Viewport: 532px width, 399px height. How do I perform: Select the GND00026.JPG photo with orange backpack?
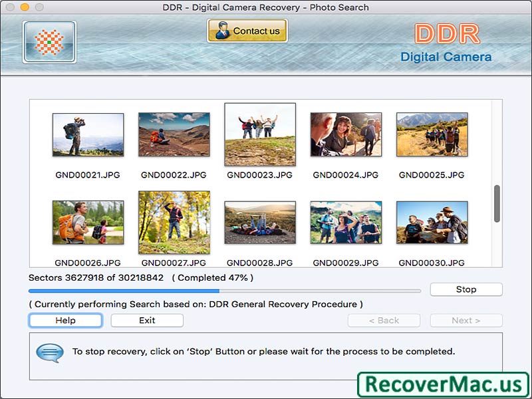[x=88, y=222]
